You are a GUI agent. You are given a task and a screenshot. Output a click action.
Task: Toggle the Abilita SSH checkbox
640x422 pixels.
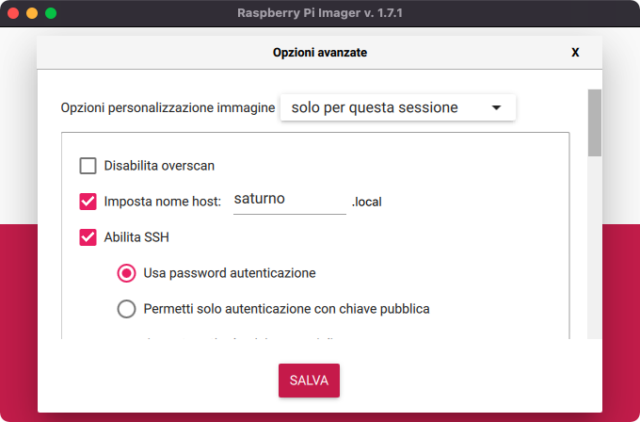click(x=88, y=237)
